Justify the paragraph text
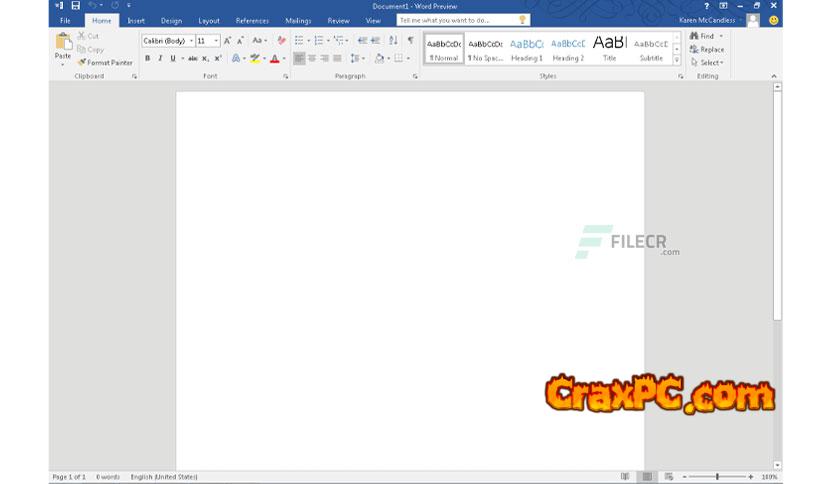 [x=337, y=58]
